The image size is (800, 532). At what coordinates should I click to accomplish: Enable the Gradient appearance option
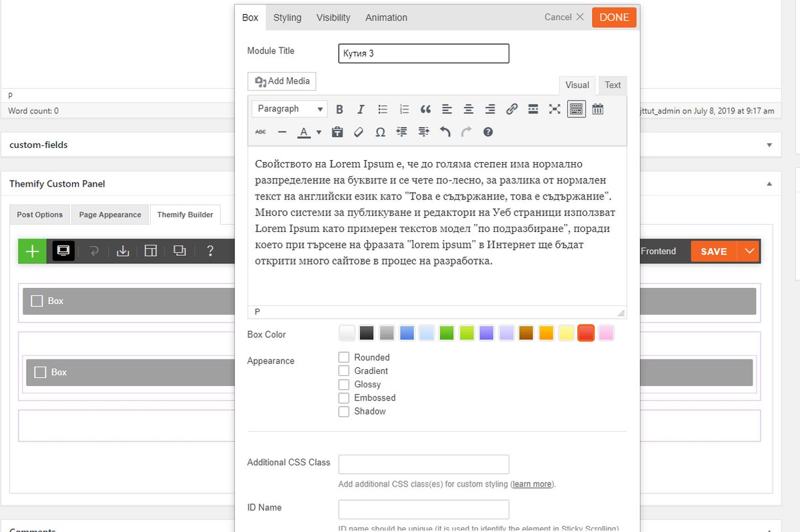(x=344, y=371)
